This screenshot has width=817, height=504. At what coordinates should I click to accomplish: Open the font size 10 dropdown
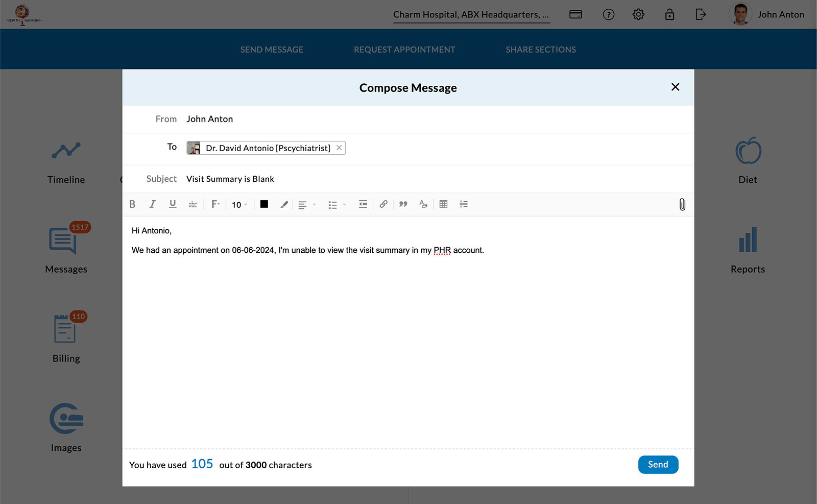point(239,205)
